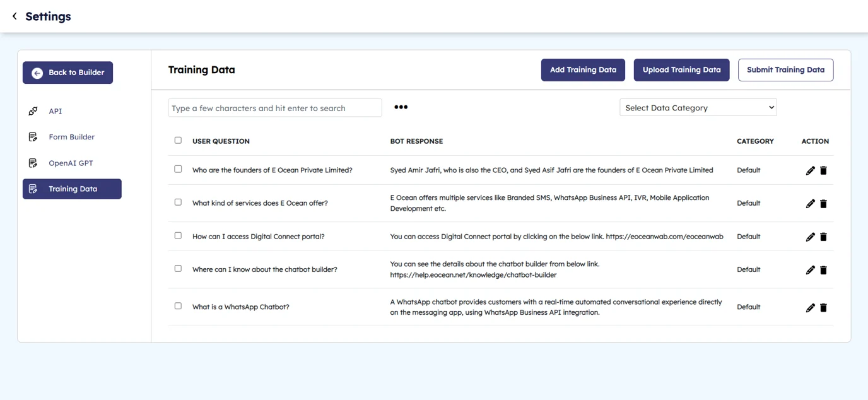Check the WhatsApp Chatbot row checkbox
868x400 pixels.
178,306
